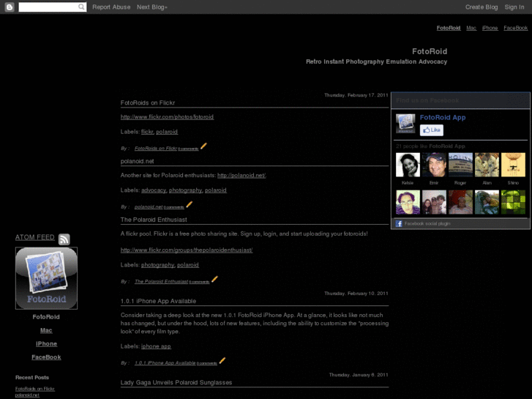
Task: Click Facebook social plugin link
Action: (x=427, y=223)
